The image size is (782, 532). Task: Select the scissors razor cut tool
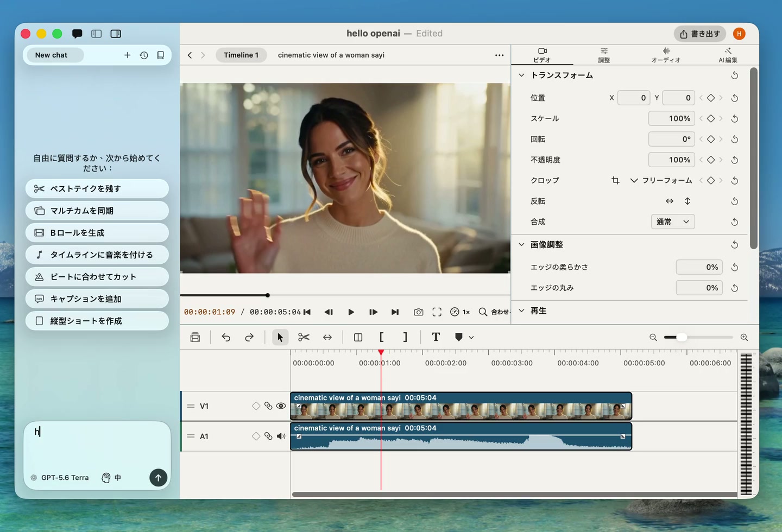304,337
